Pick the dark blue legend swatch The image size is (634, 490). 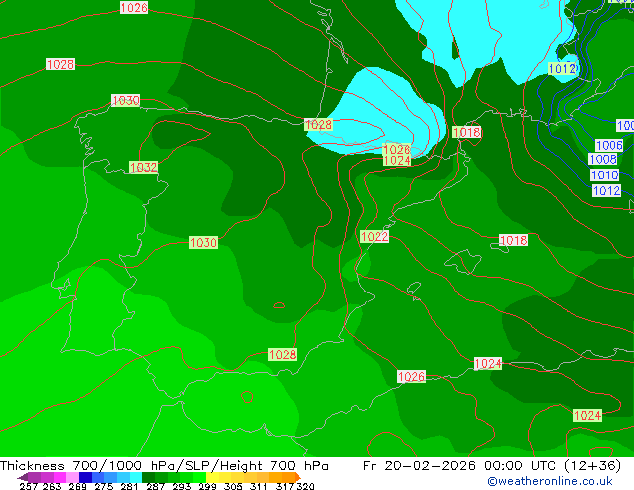coord(85,477)
